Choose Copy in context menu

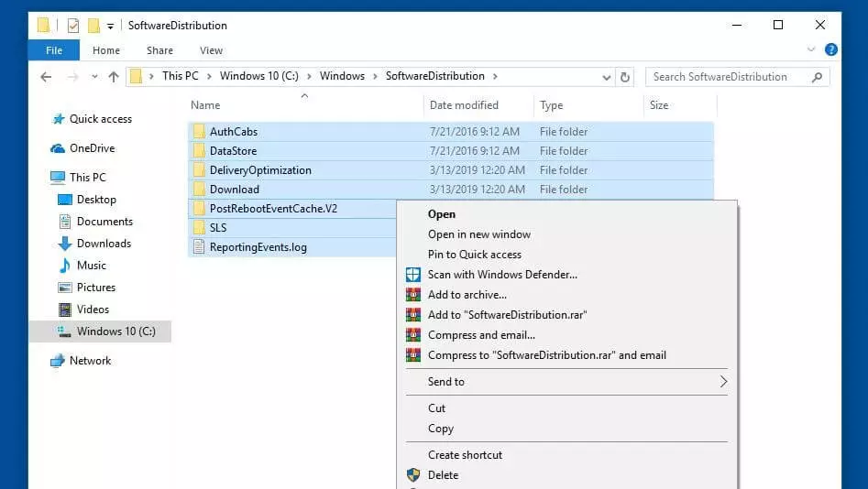pyautogui.click(x=566, y=429)
